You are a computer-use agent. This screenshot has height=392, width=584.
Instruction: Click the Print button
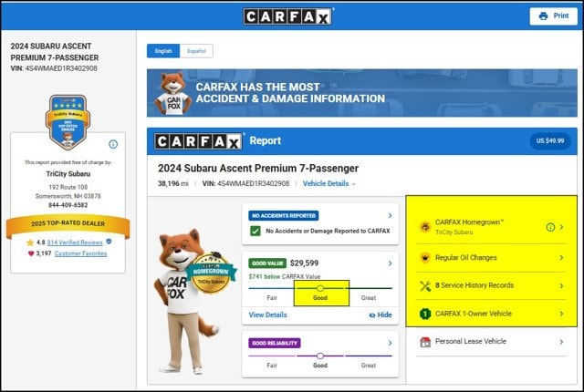click(554, 16)
